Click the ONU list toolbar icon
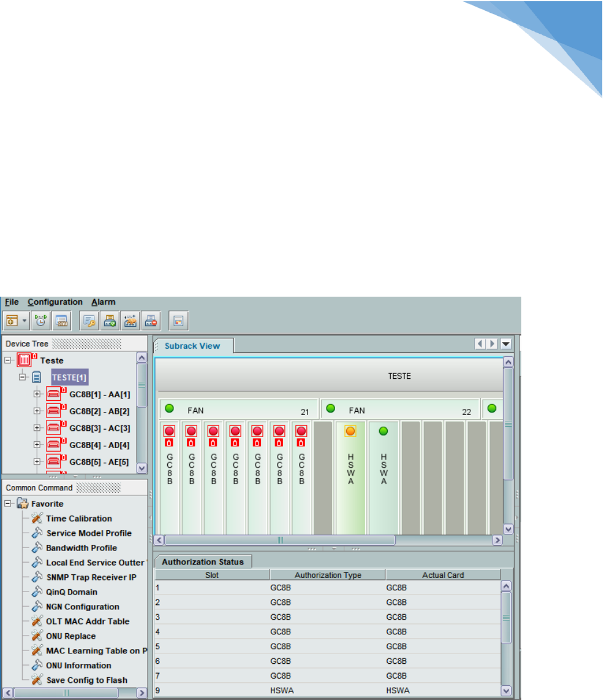This screenshot has height=700, width=604. coord(61,320)
